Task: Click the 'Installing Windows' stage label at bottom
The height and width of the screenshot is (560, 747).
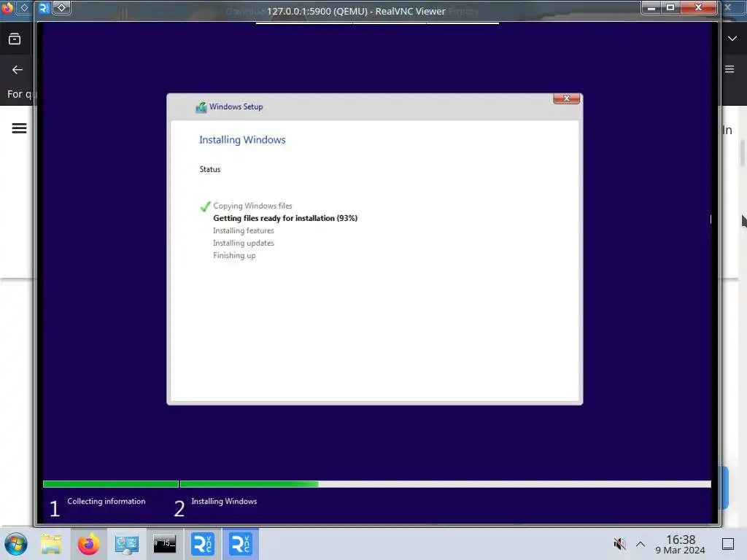Action: [x=224, y=502]
